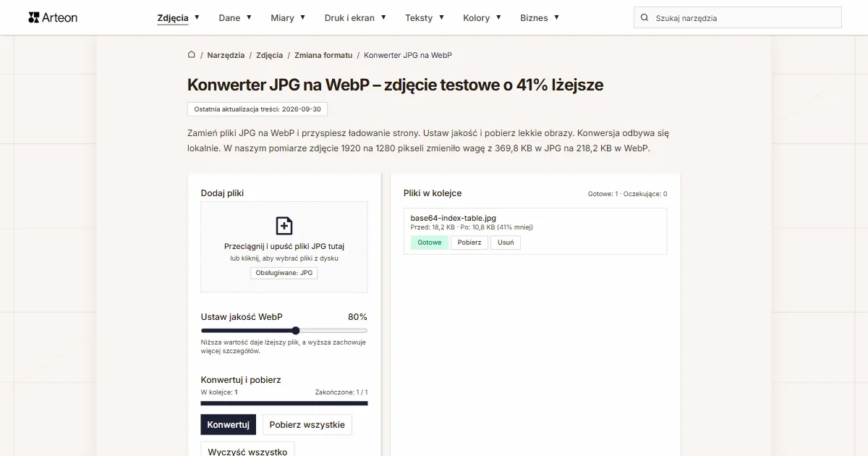Click the Przed: 18,2 KB size text
The width and height of the screenshot is (868, 456).
point(433,227)
